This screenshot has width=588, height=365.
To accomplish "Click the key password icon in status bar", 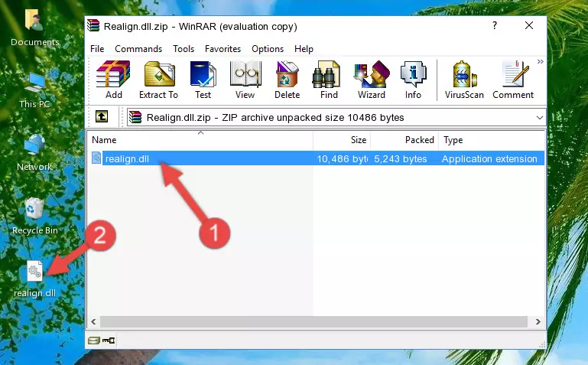I will [x=109, y=341].
